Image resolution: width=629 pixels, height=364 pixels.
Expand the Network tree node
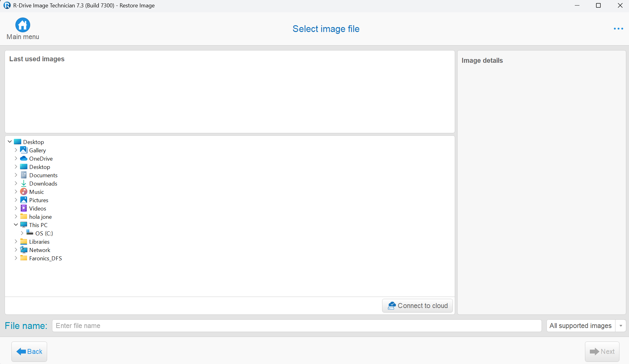click(x=16, y=250)
